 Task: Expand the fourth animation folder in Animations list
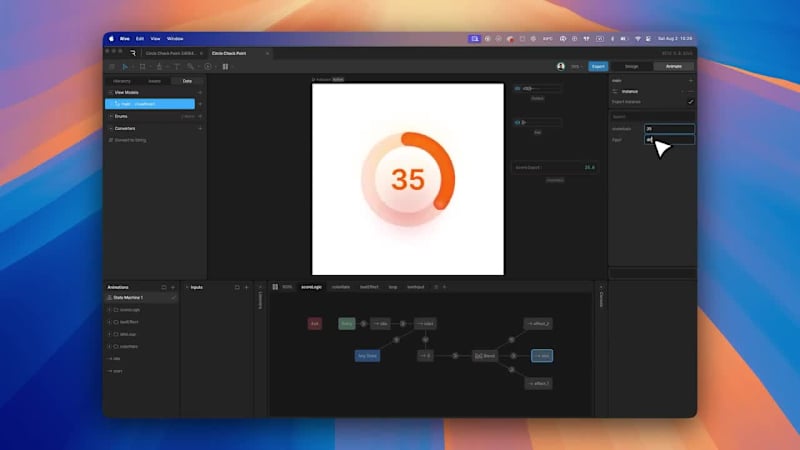pos(109,346)
